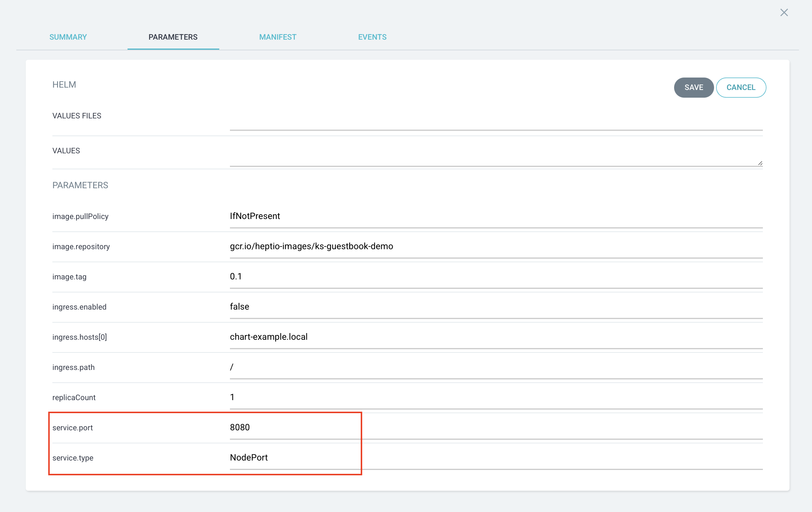Close the application details panel
Screen dimensions: 812x512
click(784, 13)
